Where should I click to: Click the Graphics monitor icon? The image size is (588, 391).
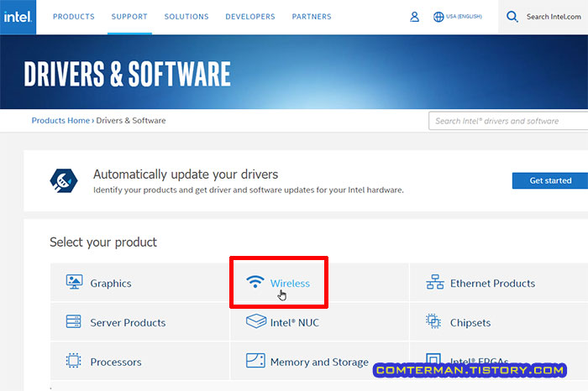pyautogui.click(x=74, y=282)
